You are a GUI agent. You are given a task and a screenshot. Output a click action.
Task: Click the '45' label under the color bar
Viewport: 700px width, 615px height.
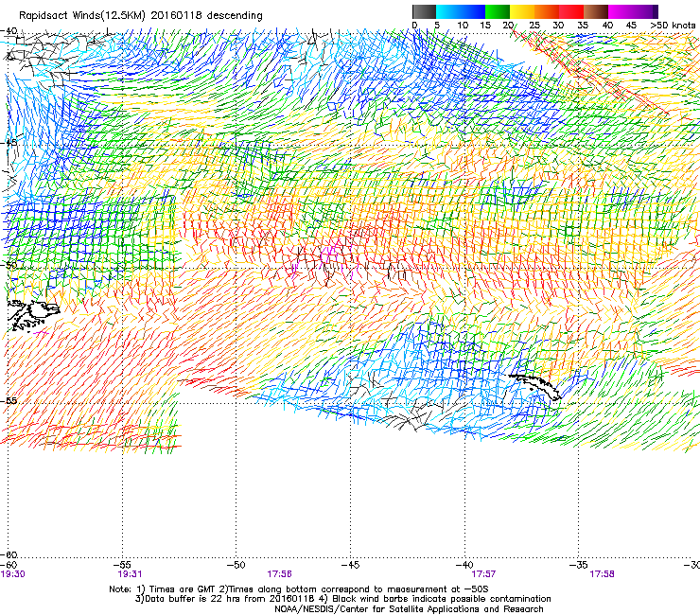[x=631, y=26]
